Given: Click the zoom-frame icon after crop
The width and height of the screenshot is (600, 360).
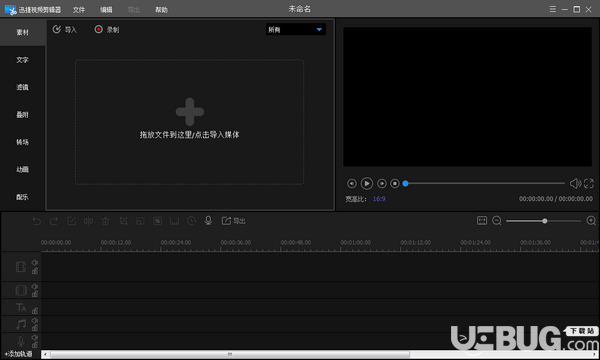Looking at the screenshot, I should (140, 221).
